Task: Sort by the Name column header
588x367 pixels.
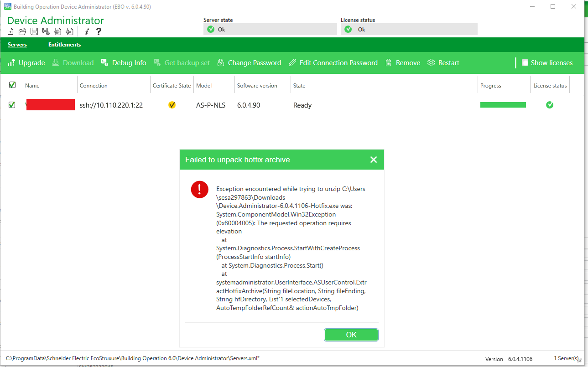Action: (32, 85)
